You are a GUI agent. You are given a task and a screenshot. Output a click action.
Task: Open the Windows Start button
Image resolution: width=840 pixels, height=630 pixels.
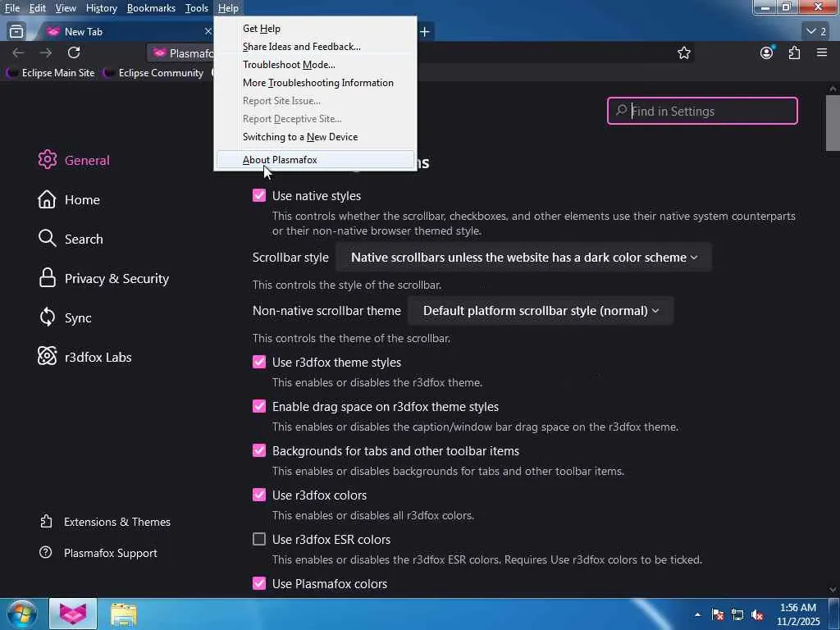(22, 614)
